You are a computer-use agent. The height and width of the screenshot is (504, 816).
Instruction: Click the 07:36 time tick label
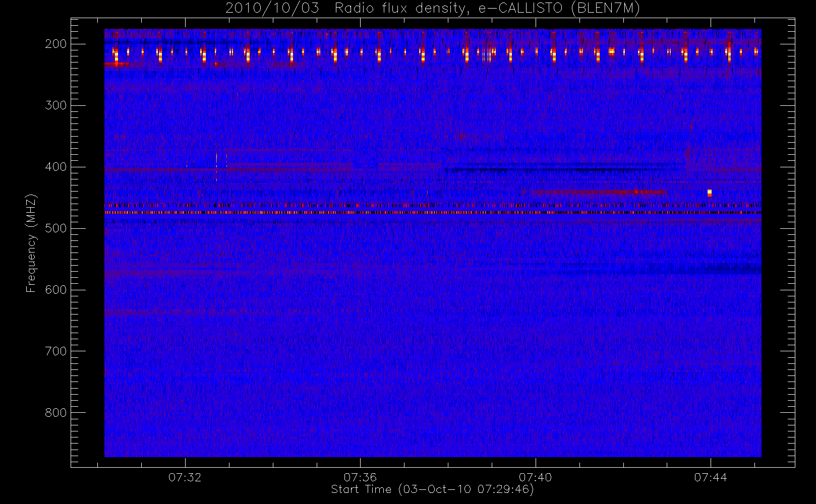coord(360,477)
